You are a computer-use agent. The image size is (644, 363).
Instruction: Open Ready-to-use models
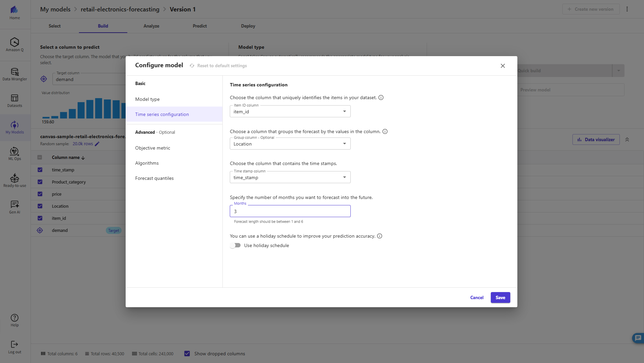pyautogui.click(x=14, y=180)
